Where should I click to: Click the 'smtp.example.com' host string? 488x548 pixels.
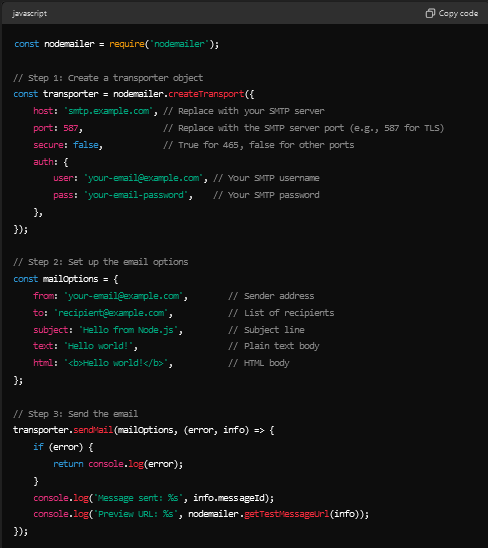coord(108,111)
